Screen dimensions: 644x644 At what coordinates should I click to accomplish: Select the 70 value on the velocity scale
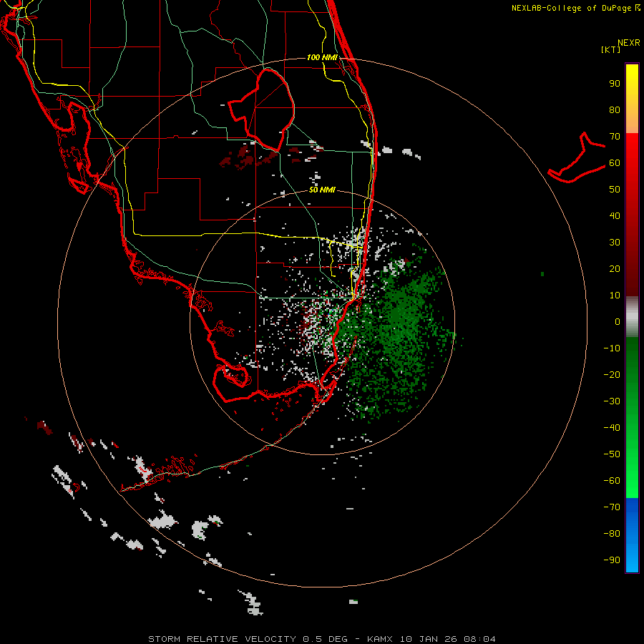pyautogui.click(x=615, y=137)
